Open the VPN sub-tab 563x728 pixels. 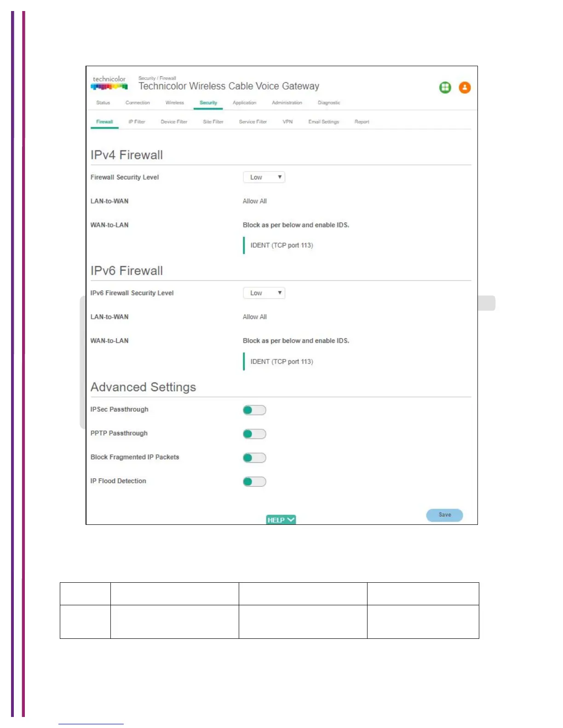287,122
